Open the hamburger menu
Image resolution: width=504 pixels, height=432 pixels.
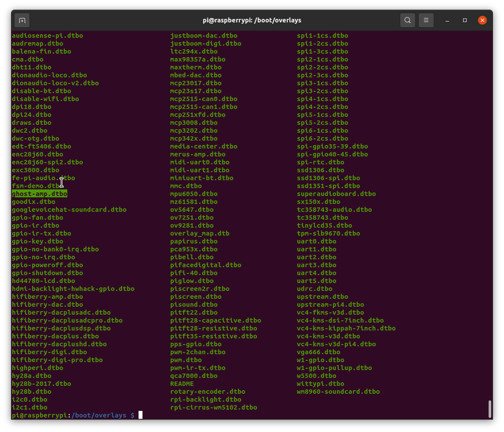[426, 20]
